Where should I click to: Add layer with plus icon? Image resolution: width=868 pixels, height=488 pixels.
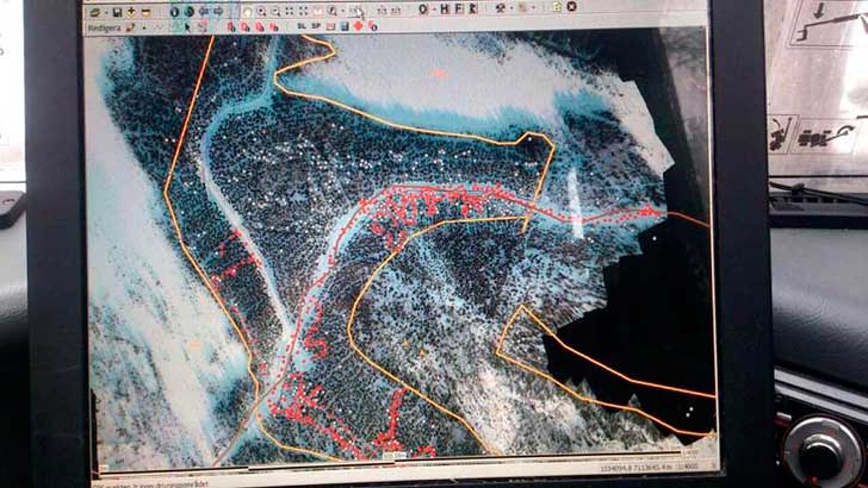tap(132, 12)
